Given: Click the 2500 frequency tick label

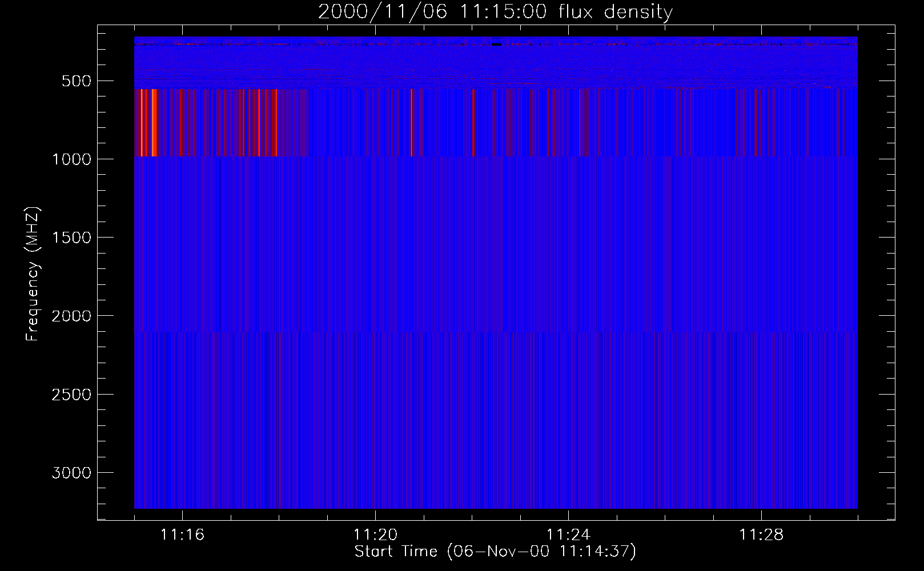Looking at the screenshot, I should click(x=71, y=395).
